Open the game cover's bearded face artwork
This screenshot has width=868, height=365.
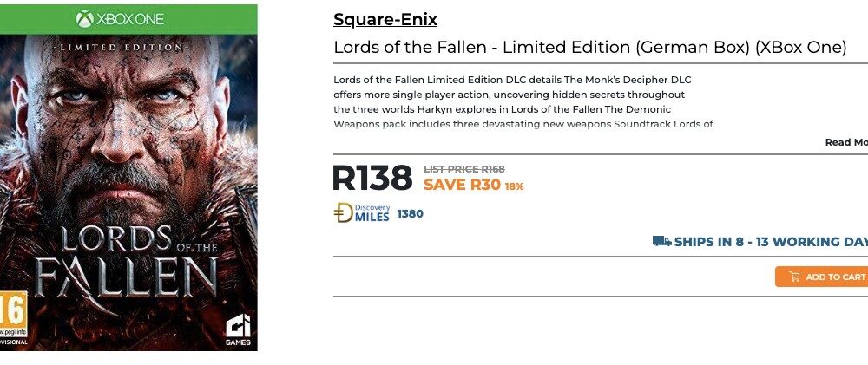click(x=130, y=130)
